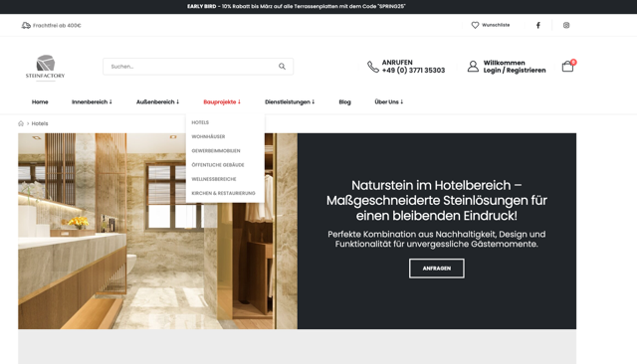Click the search magnifier icon
637x364 pixels.
pos(282,67)
